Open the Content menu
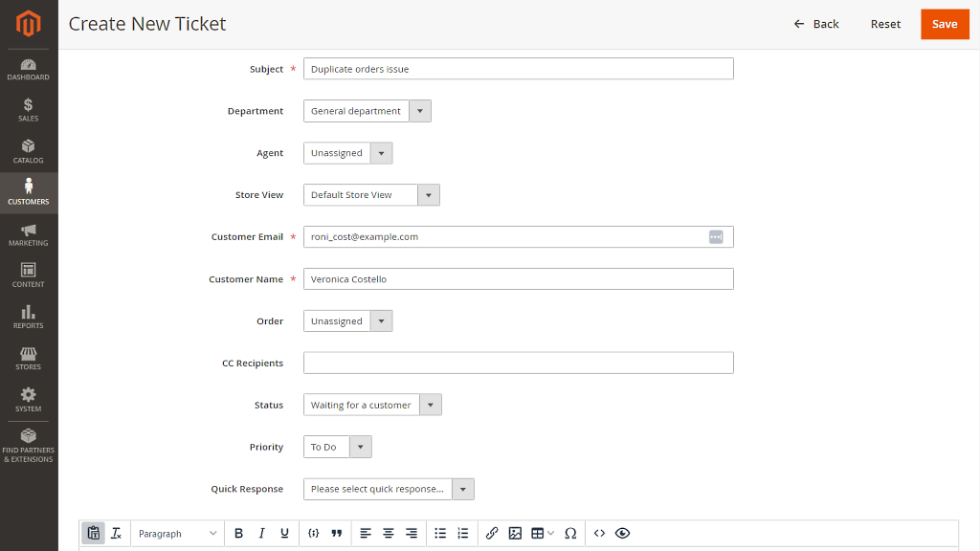The image size is (980, 551). coord(28,276)
